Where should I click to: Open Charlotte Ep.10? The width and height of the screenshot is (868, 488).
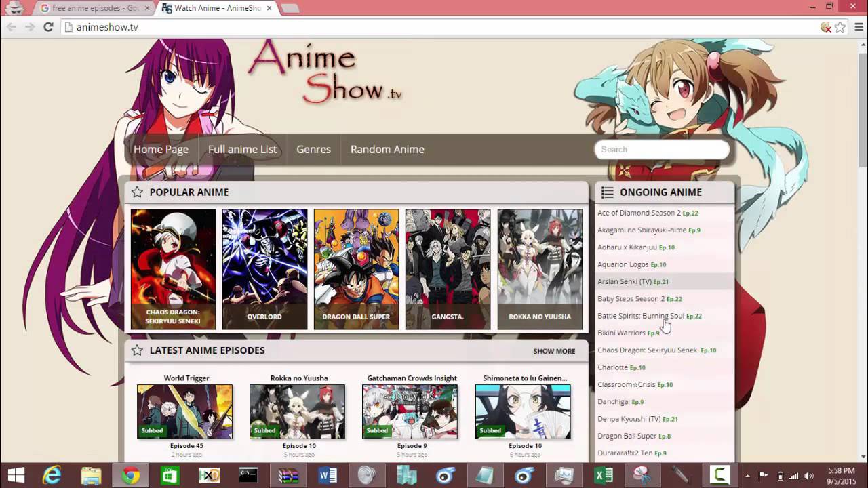tap(665, 367)
